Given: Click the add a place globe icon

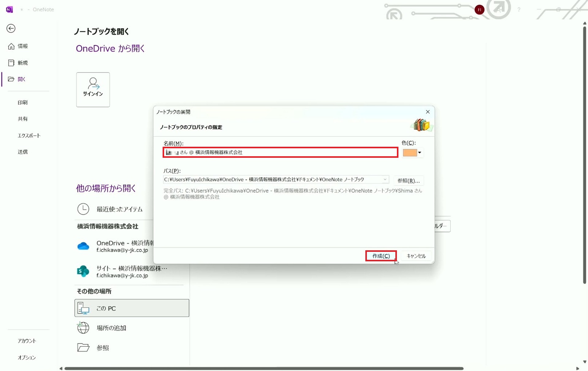Looking at the screenshot, I should [x=83, y=328].
